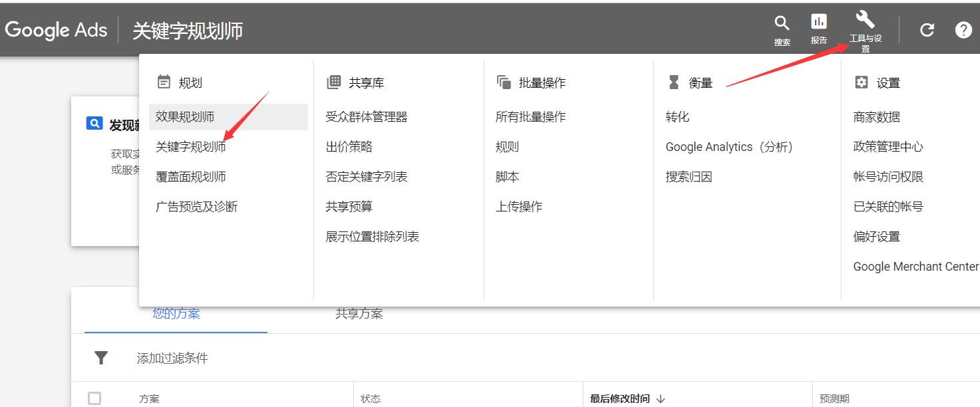This screenshot has width=980, height=407.
Task: Click the 批量操作 stacked pages icon
Action: [504, 82]
